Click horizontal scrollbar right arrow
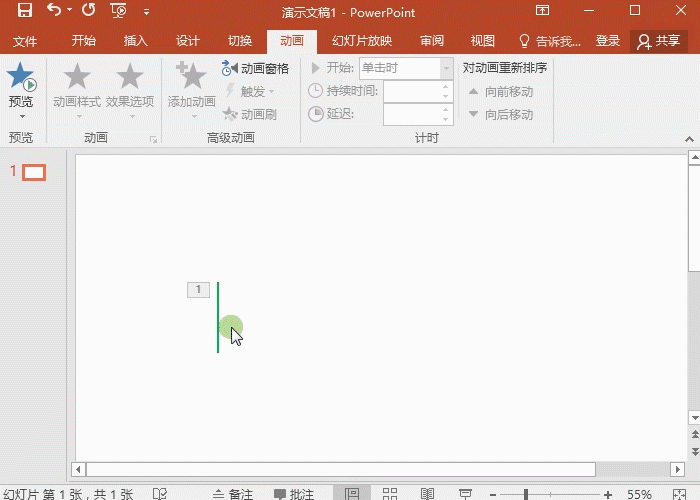 [x=678, y=469]
